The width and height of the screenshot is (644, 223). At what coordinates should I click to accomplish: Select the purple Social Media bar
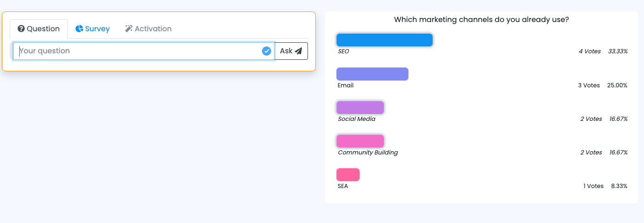(x=360, y=108)
